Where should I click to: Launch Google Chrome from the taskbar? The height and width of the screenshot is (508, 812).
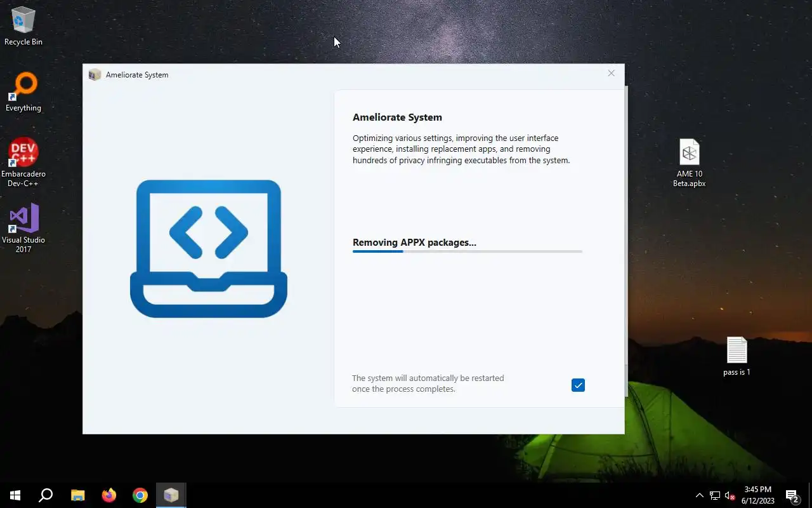(x=140, y=495)
